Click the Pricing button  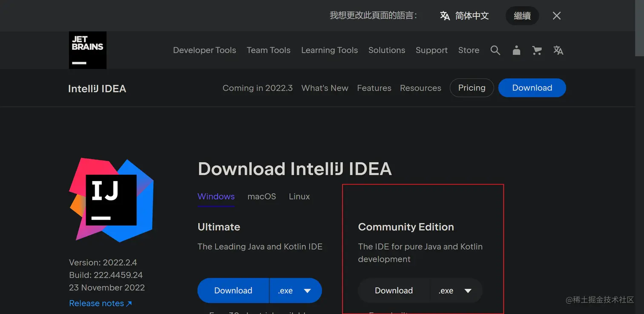pyautogui.click(x=471, y=88)
